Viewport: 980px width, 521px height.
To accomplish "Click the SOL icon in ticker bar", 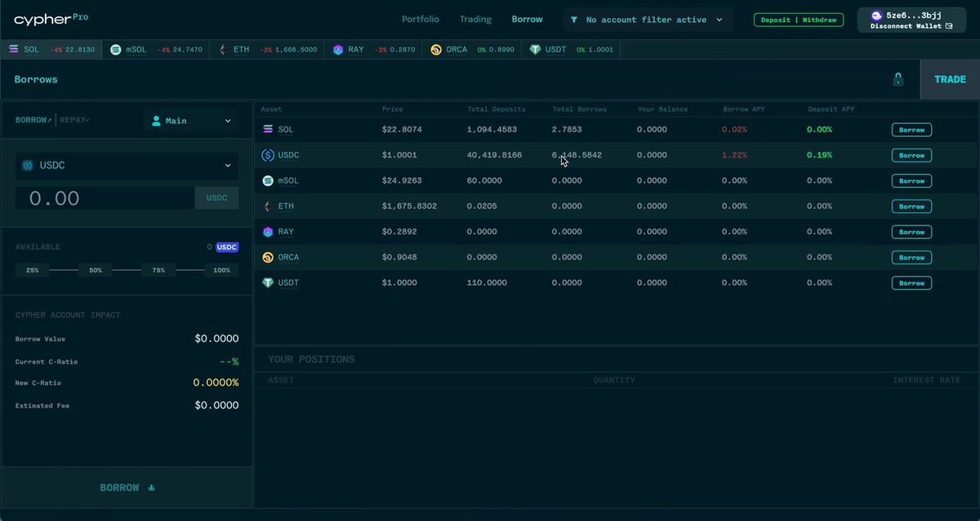I will click(x=14, y=50).
